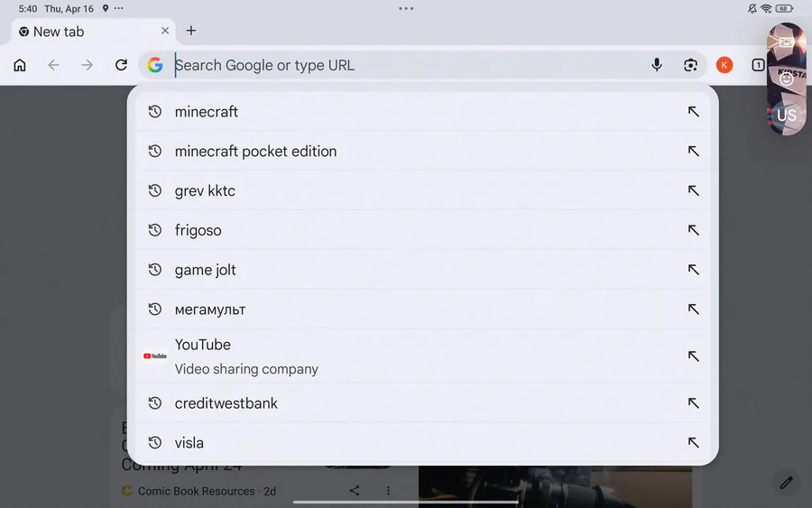This screenshot has width=812, height=508.
Task: Insert 'frigoso' into search box via arrow
Action: click(693, 230)
